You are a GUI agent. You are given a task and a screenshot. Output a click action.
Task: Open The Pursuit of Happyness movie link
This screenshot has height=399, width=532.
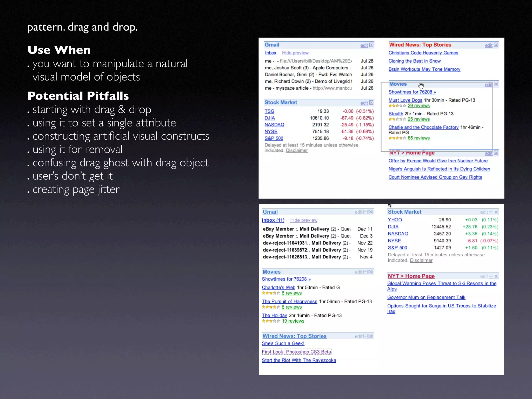click(x=289, y=302)
